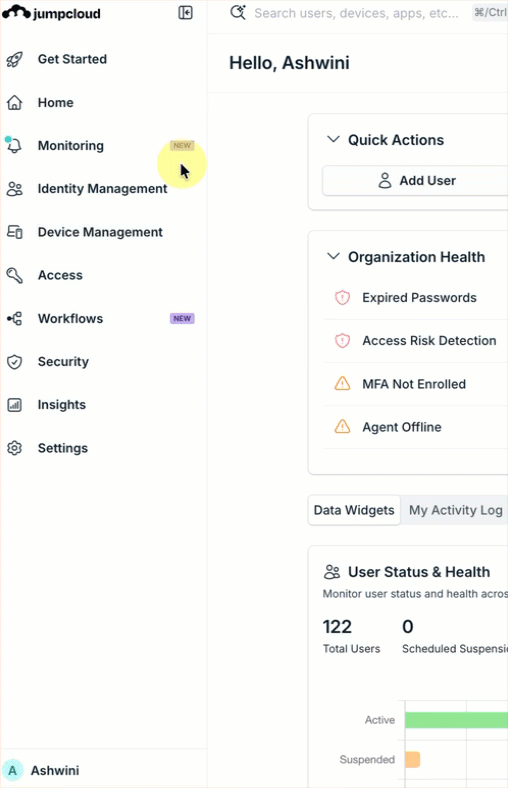Click the Settings gear icon
The image size is (508, 788).
14,448
